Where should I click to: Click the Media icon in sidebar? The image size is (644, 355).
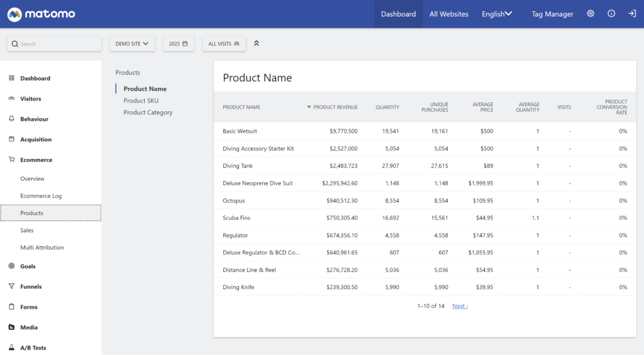point(11,327)
